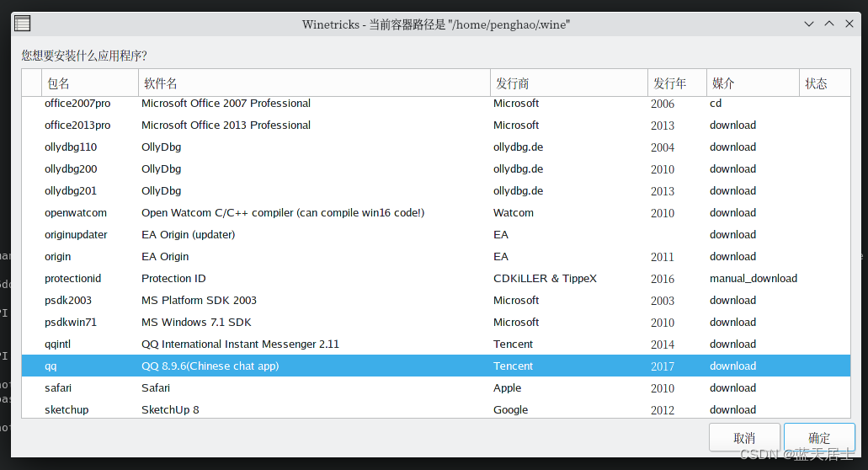
Task: Select the ollydbg110 package row
Action: pyautogui.click(x=435, y=147)
